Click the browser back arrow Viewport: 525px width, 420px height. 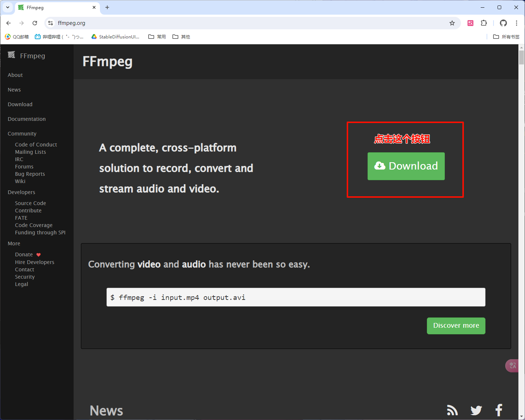8,23
